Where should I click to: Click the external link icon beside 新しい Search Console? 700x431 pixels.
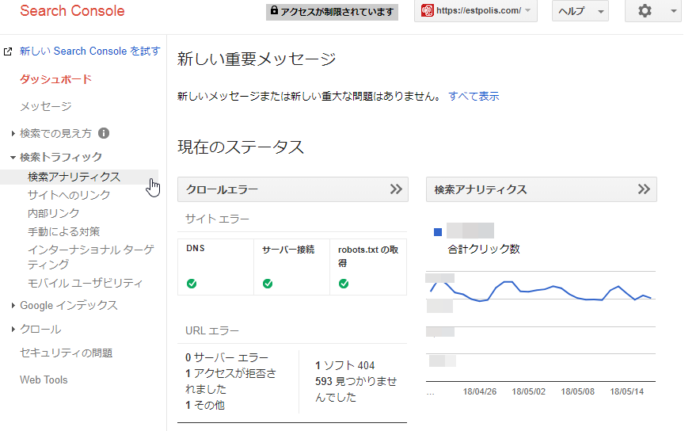8,52
